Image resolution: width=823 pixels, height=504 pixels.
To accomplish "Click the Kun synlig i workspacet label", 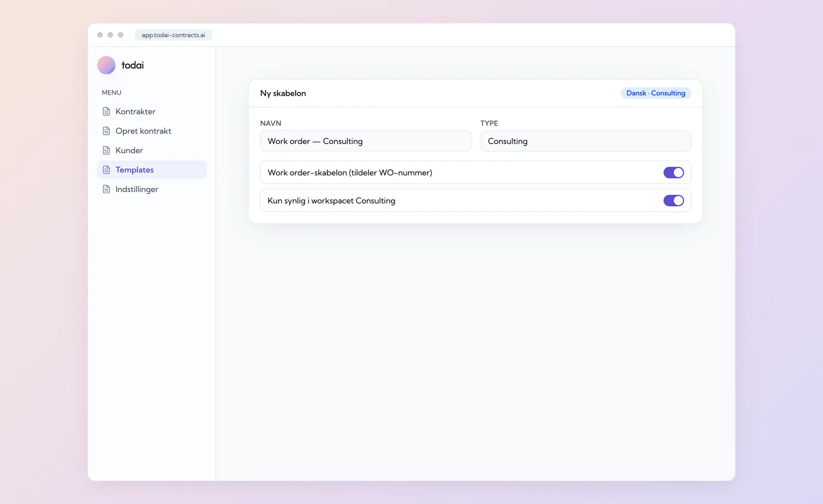I will coord(331,201).
